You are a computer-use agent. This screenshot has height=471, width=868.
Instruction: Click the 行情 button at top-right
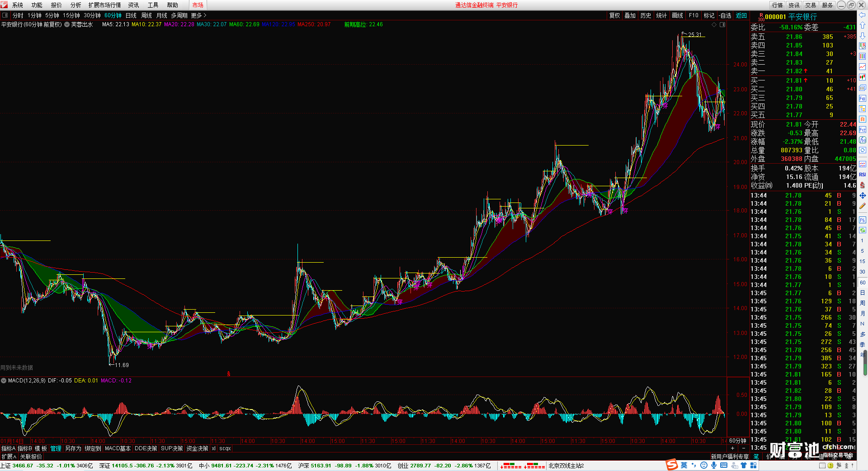click(x=778, y=5)
